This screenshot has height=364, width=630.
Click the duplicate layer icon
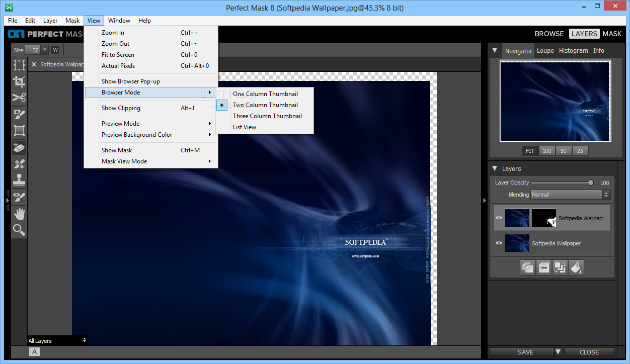click(528, 267)
